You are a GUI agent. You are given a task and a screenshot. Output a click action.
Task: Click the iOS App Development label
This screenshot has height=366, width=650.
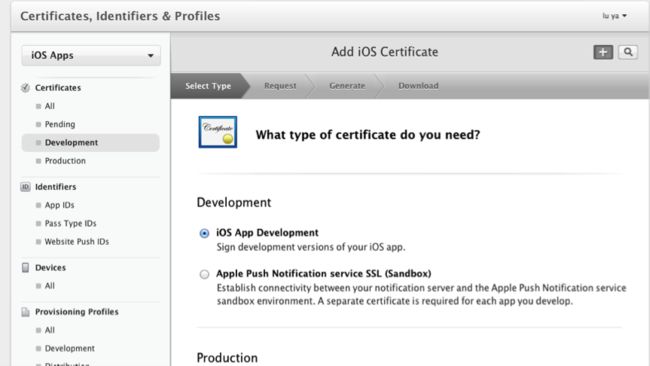coord(267,233)
